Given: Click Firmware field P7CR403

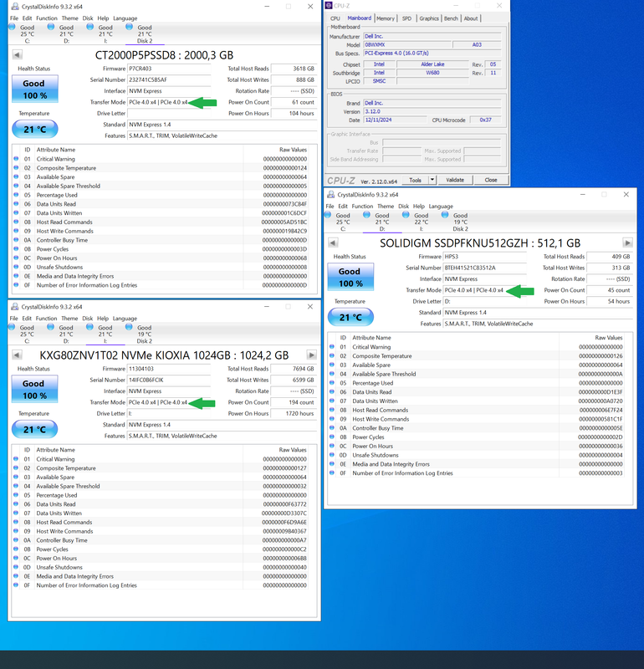Looking at the screenshot, I should point(169,69).
